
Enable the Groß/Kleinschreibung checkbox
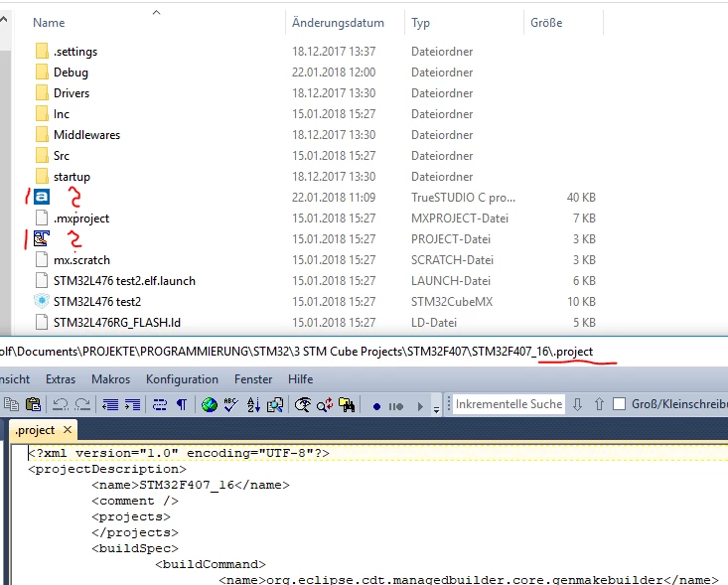pyautogui.click(x=620, y=404)
